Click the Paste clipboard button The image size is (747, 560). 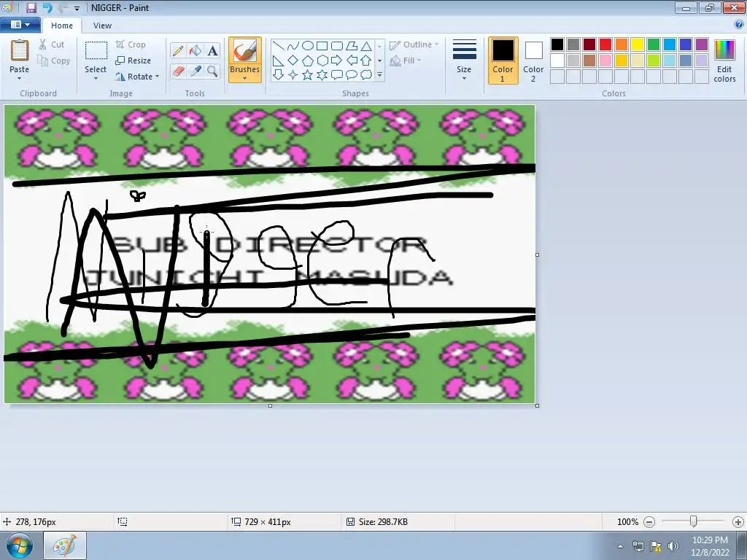click(20, 55)
